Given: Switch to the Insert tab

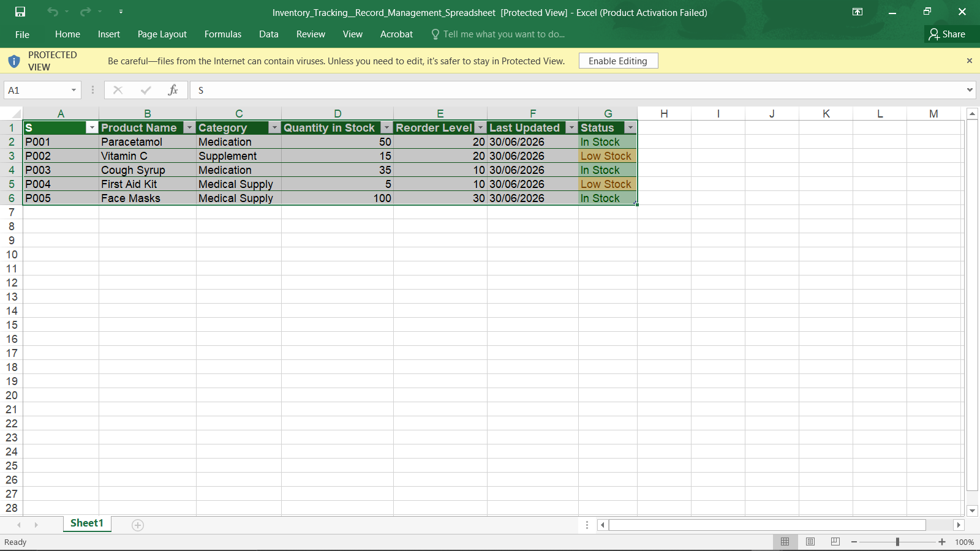Looking at the screenshot, I should (x=109, y=34).
